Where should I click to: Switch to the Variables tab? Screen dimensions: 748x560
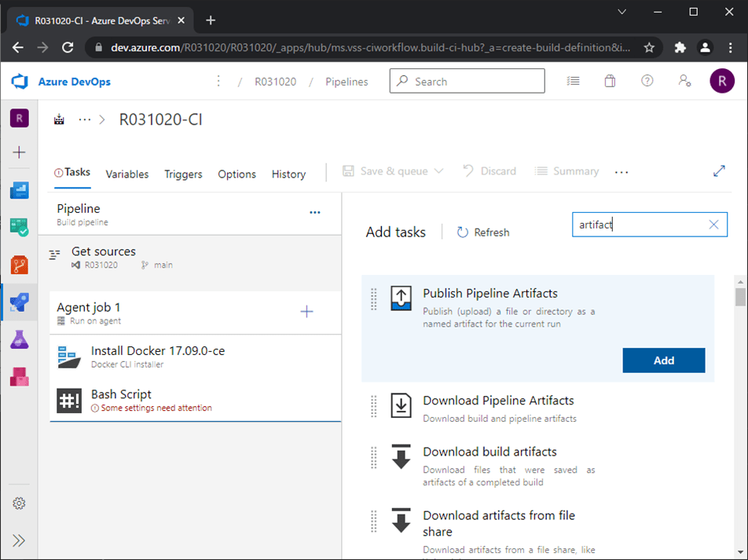click(127, 174)
